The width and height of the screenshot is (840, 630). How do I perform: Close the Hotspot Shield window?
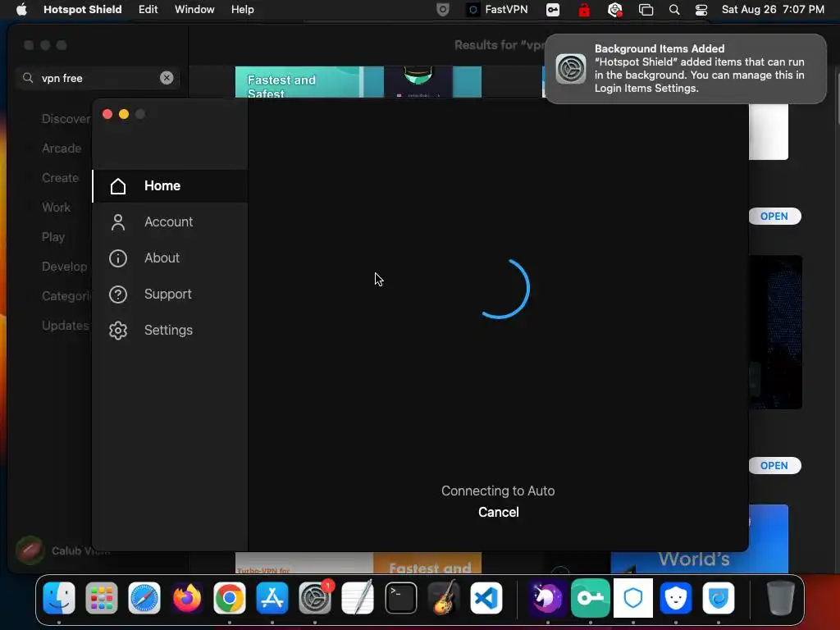pos(107,114)
